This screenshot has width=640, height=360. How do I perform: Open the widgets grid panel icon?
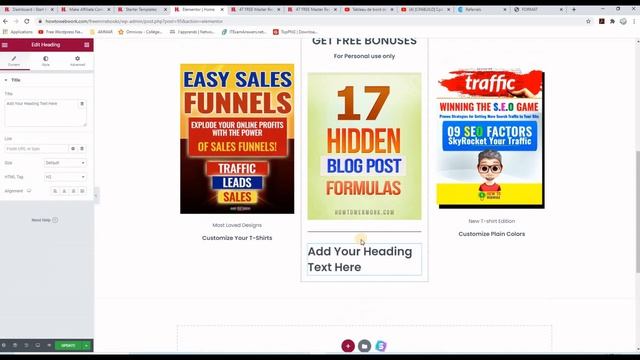(87, 45)
